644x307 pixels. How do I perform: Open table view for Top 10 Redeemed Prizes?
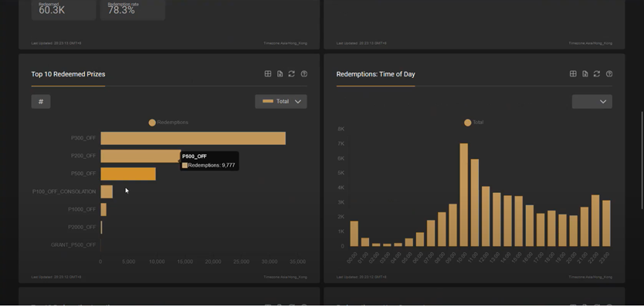(x=268, y=74)
